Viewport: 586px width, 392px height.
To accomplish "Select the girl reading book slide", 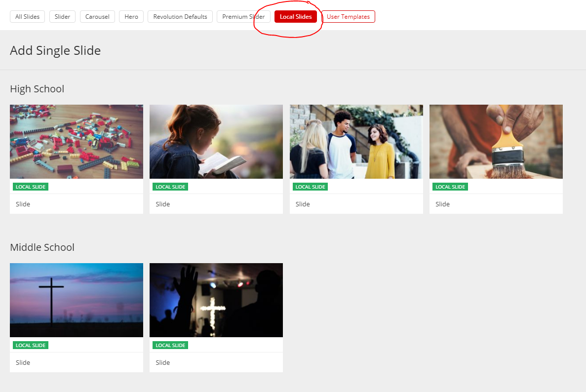I will (216, 142).
